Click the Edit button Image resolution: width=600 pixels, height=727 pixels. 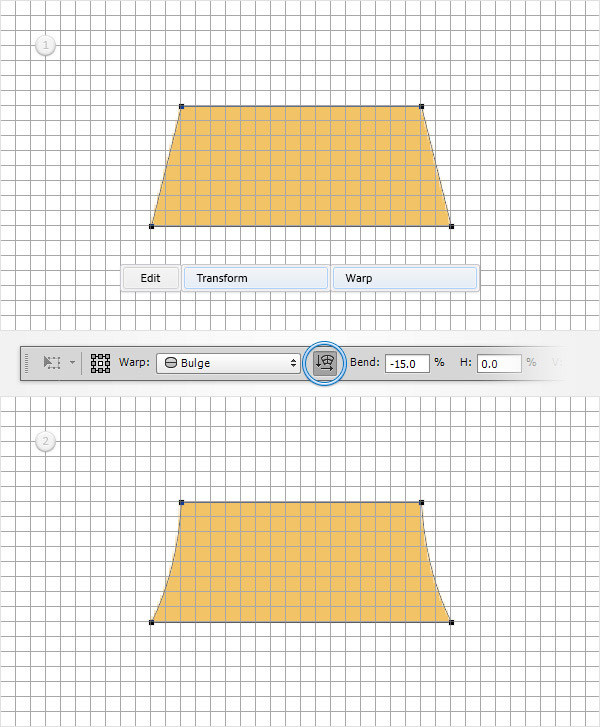point(150,278)
